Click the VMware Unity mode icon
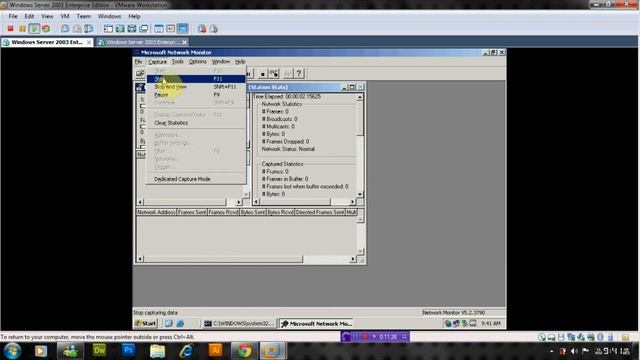 tap(144, 29)
